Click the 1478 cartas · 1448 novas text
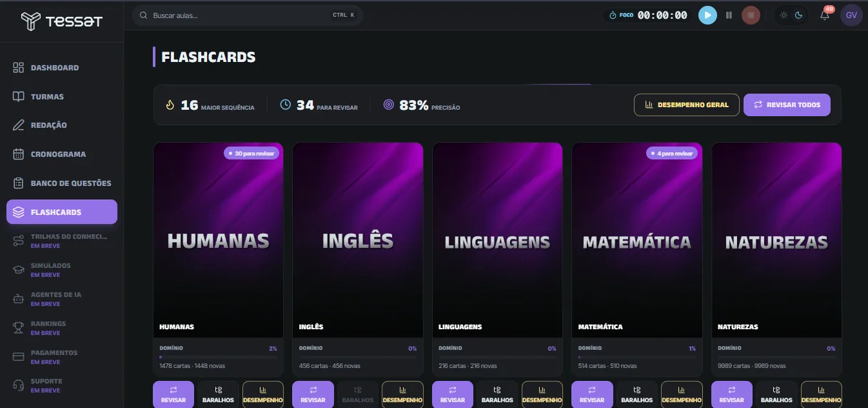The width and height of the screenshot is (868, 408). 192,366
